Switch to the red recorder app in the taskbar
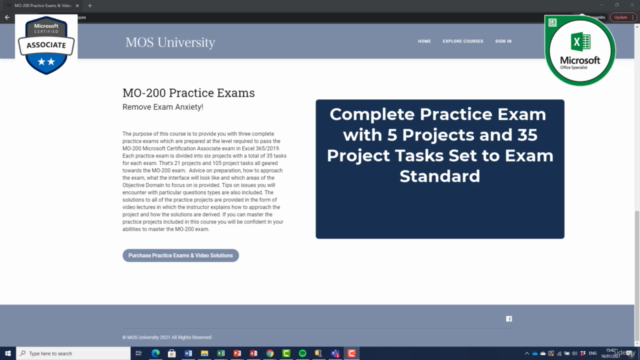 click(351, 353)
